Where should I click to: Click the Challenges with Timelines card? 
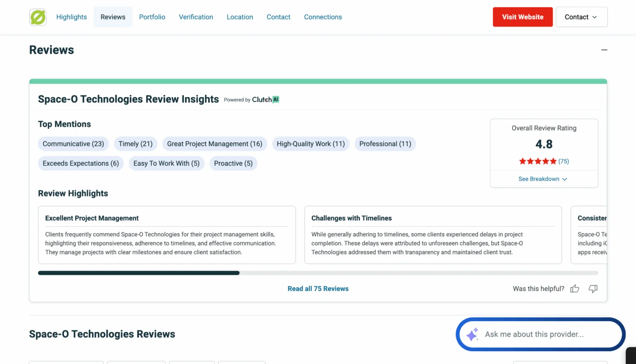(433, 235)
